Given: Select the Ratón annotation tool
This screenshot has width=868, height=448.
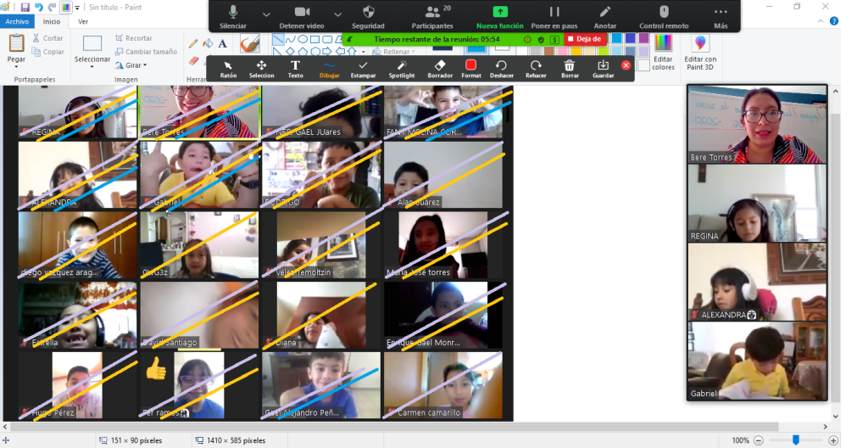Looking at the screenshot, I should point(228,68).
